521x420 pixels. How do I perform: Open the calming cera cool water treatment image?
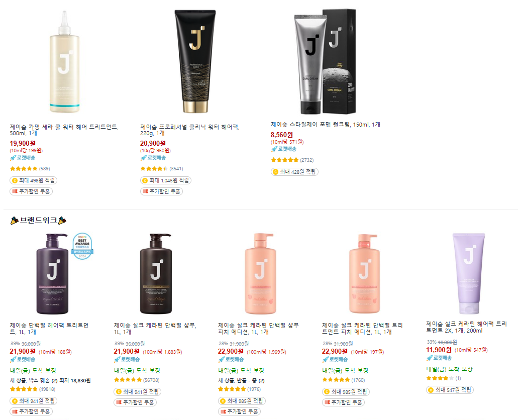point(64,62)
